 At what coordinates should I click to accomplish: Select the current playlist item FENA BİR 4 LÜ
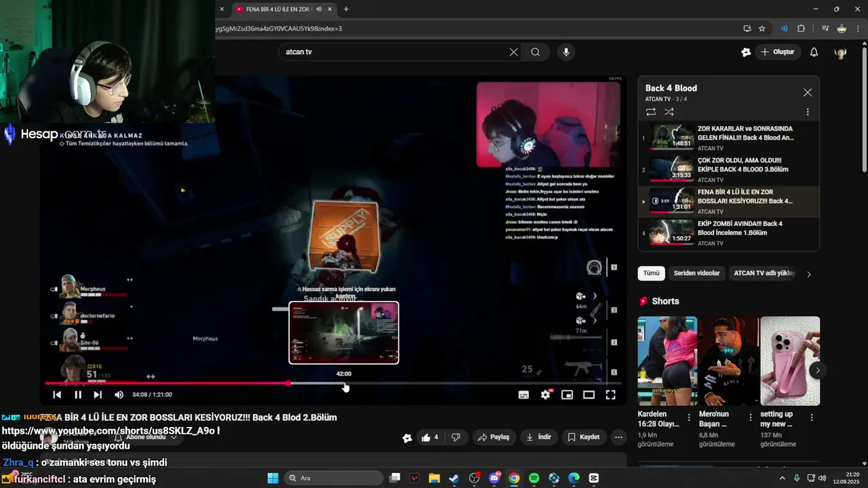pyautogui.click(x=729, y=201)
